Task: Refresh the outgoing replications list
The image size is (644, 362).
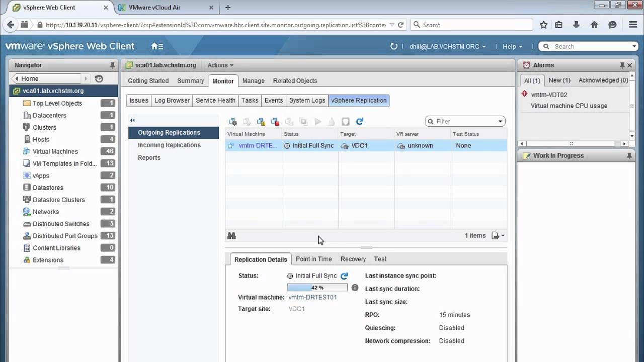Action: point(360,121)
